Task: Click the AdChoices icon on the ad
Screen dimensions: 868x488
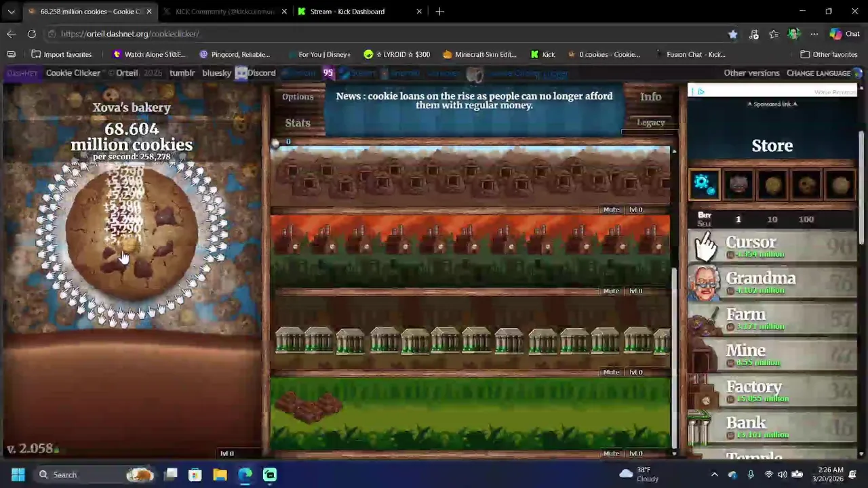Action: point(701,91)
